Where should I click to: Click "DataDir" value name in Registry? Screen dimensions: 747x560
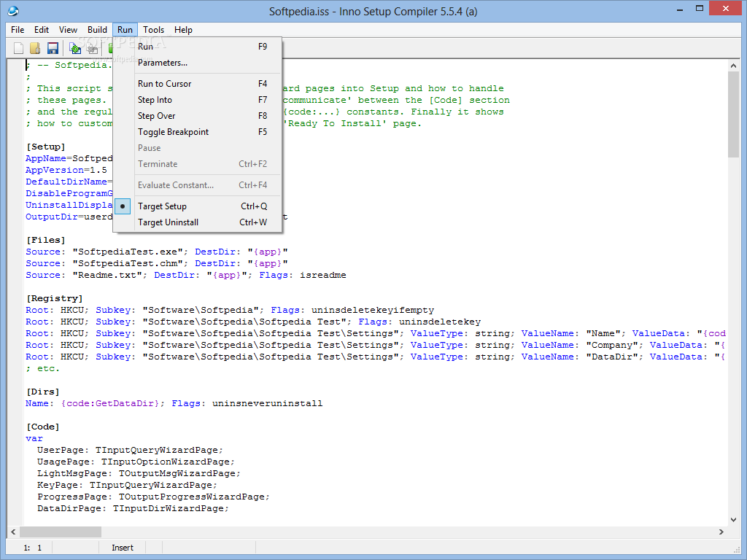612,357
